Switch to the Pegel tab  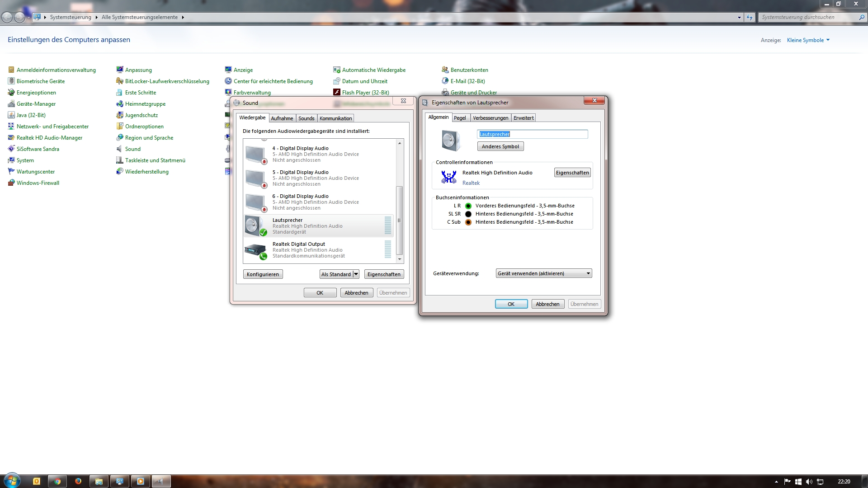tap(460, 118)
